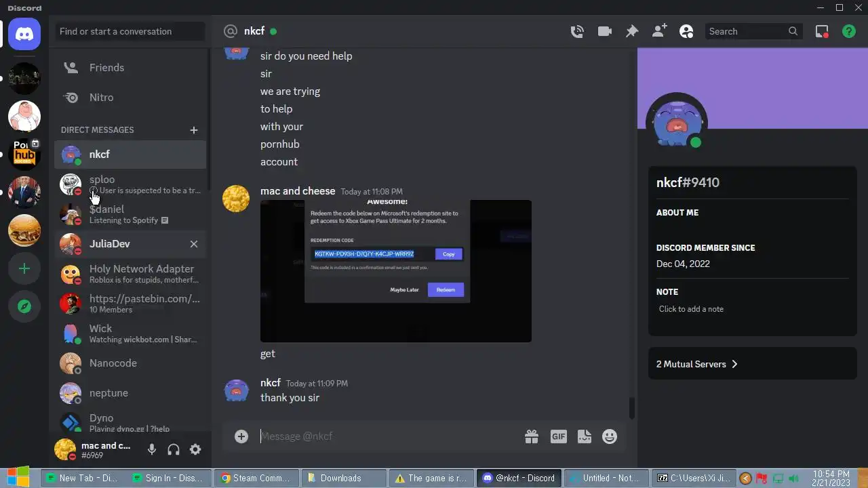Switch to New Tab taskbar window
The width and height of the screenshot is (868, 488).
tap(83, 478)
